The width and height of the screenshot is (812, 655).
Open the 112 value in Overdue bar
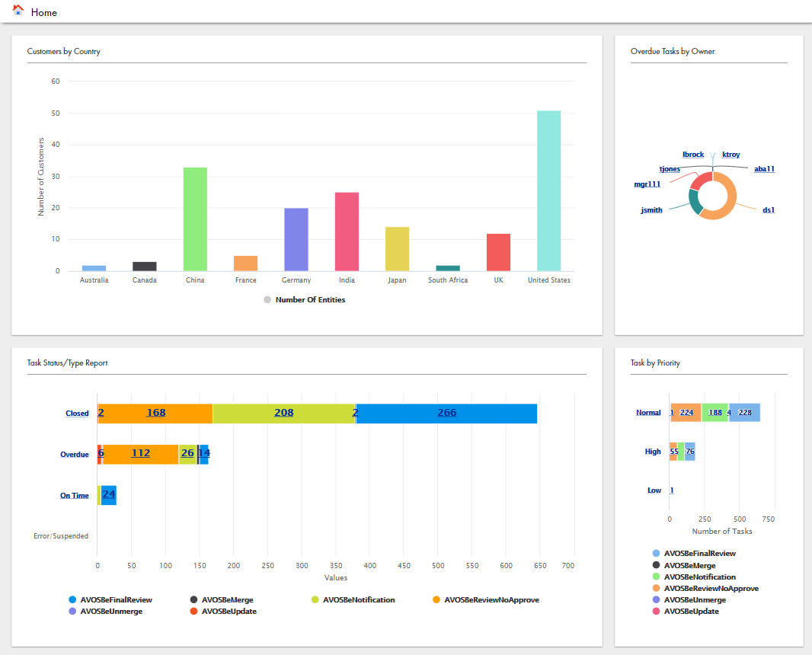click(x=140, y=453)
